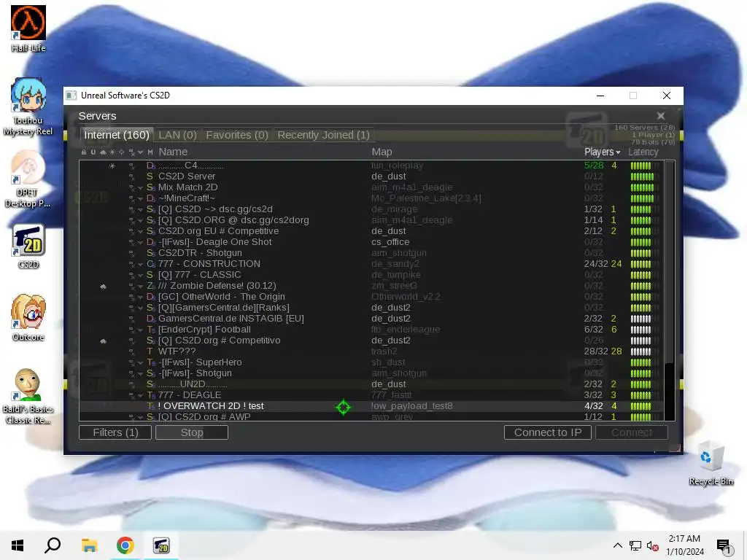The width and height of the screenshot is (747, 560).
Task: Click the greyed Connect button
Action: (632, 432)
